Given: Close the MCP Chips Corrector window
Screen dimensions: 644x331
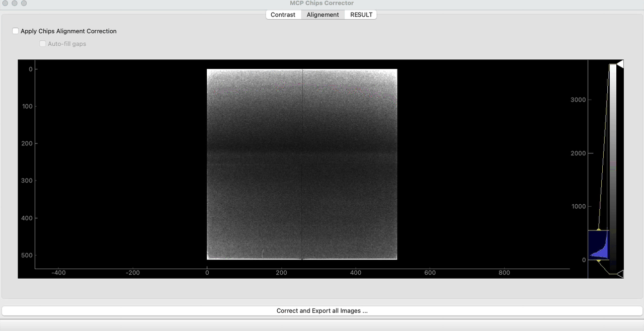Looking at the screenshot, I should click(x=5, y=3).
